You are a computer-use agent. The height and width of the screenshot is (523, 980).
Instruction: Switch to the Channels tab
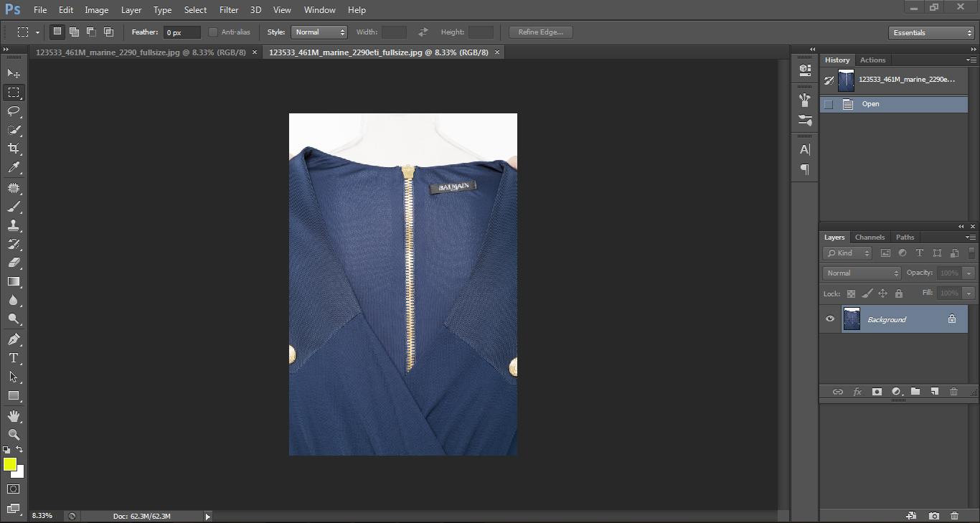coord(870,237)
